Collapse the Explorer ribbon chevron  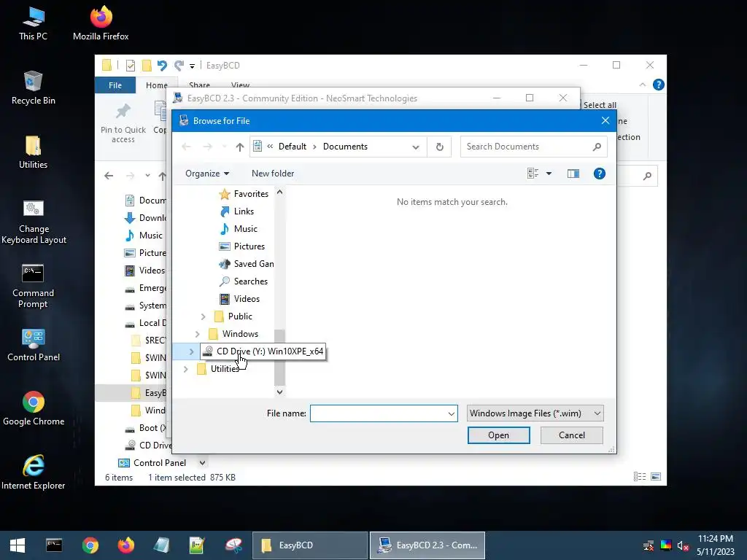coord(642,85)
